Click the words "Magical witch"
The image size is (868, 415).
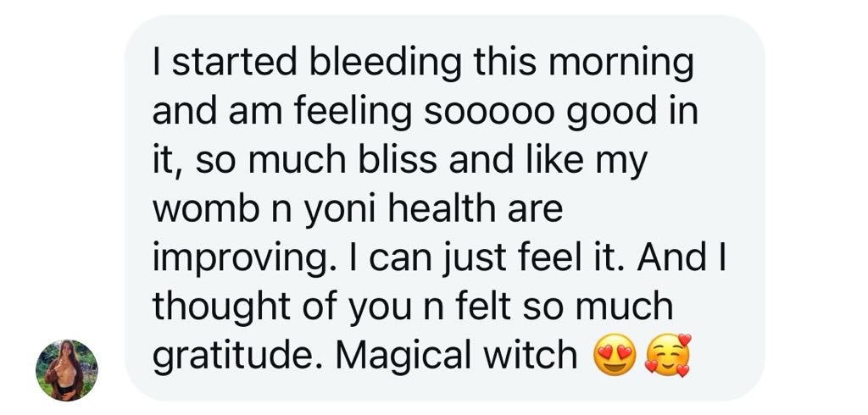(456, 354)
